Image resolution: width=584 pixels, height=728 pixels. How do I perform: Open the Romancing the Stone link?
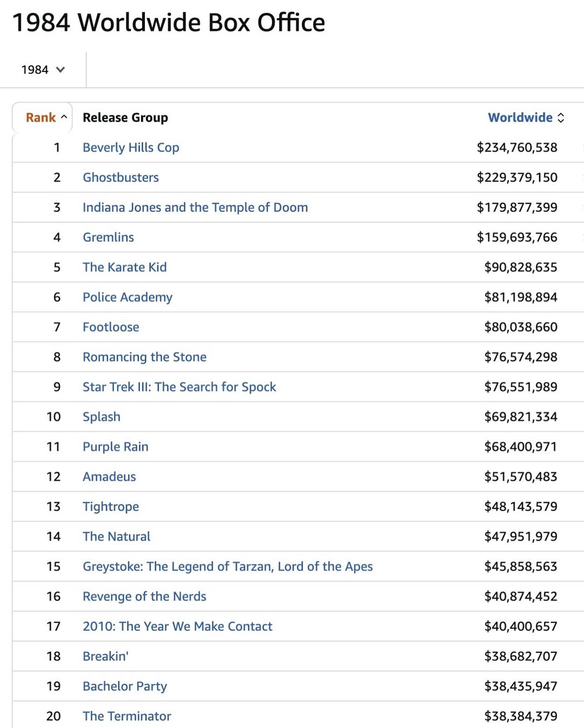tap(144, 357)
